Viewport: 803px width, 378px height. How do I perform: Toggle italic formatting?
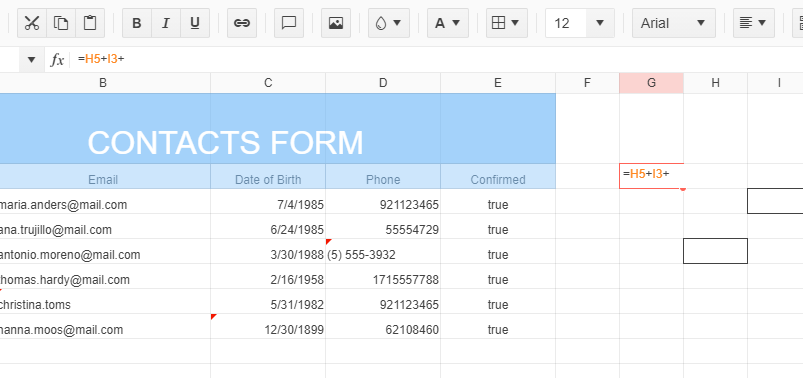pos(166,23)
